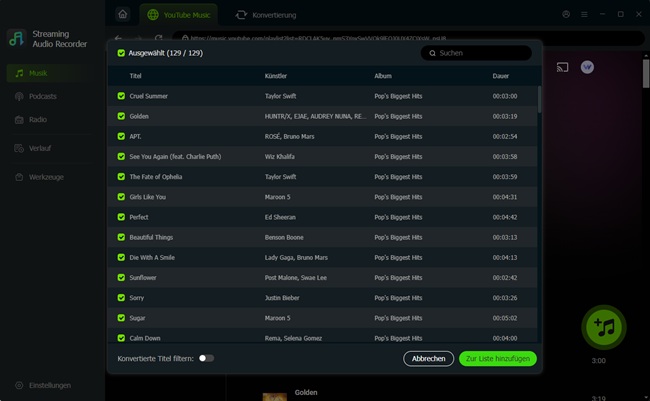Open the user avatar in YouTube Music
The width and height of the screenshot is (650, 401).
pos(587,67)
